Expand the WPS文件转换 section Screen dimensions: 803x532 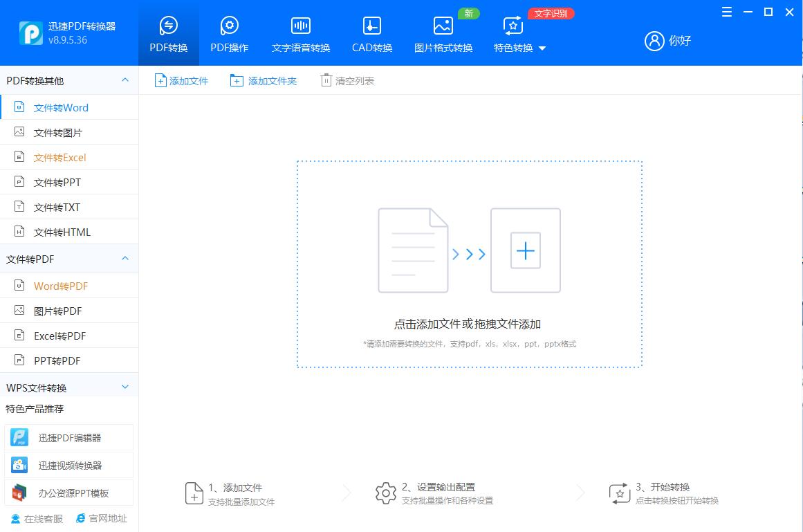coord(125,387)
